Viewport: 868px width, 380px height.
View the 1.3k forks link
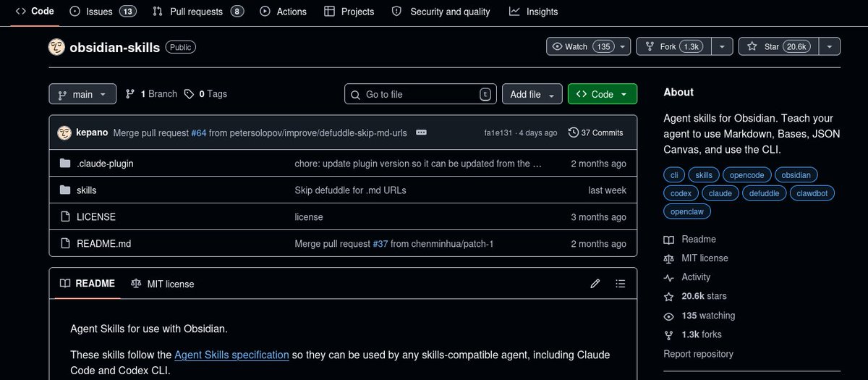click(x=692, y=334)
